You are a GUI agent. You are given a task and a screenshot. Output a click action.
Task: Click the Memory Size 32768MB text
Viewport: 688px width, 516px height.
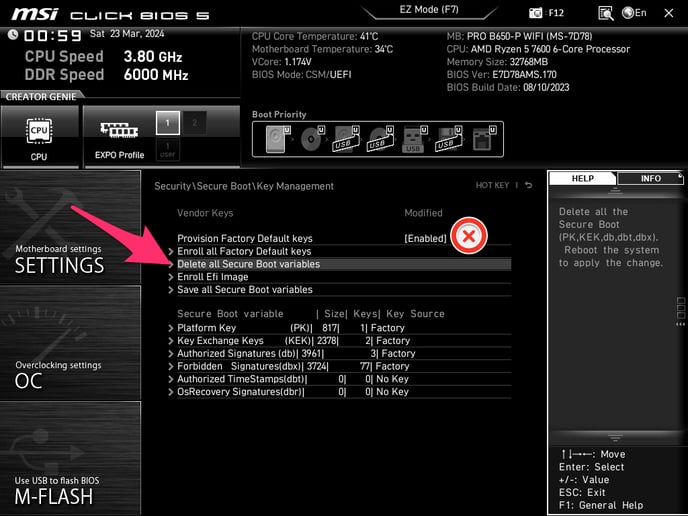pyautogui.click(x=497, y=62)
